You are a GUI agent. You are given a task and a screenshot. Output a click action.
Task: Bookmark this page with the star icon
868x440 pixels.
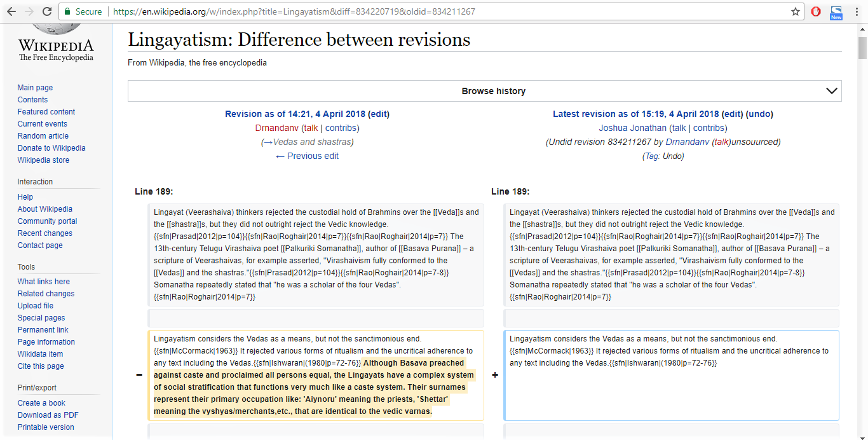point(795,11)
